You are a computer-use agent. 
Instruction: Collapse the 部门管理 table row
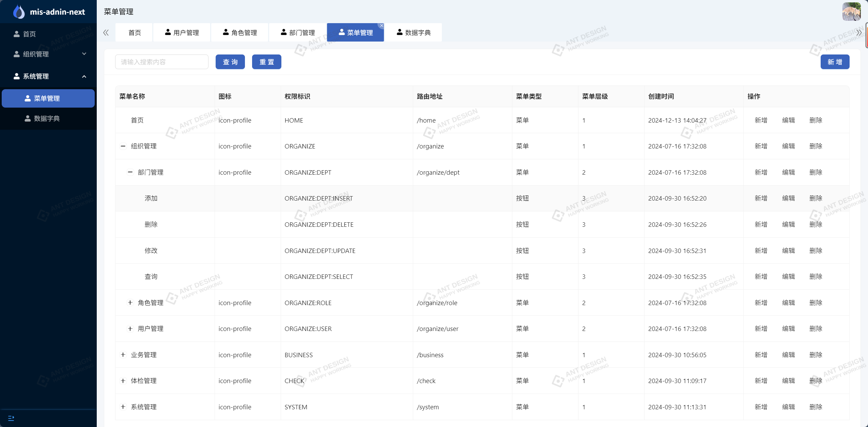pos(130,172)
